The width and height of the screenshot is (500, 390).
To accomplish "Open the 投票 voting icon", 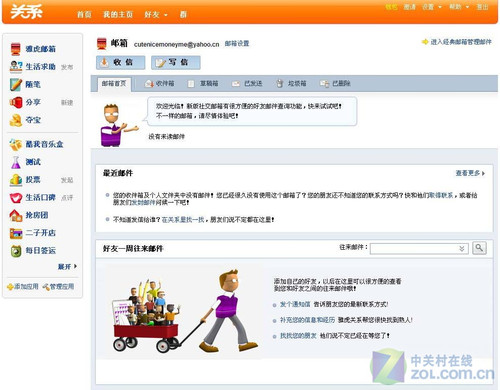I will click(16, 180).
